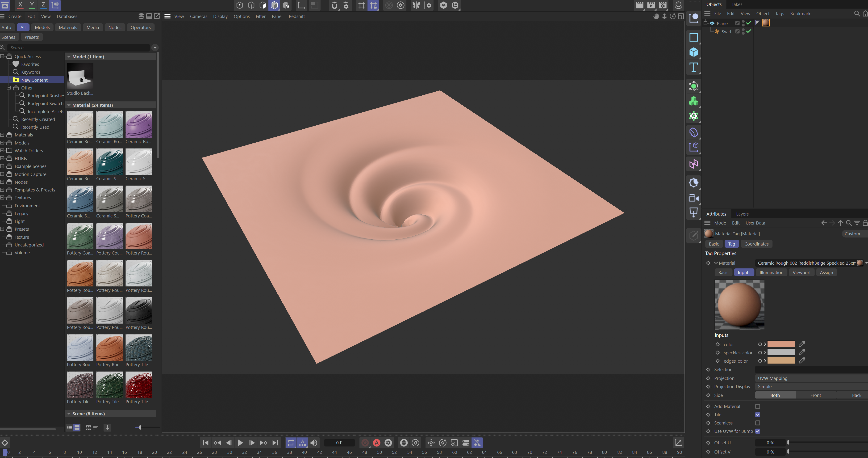Add a Cube primitive
Image resolution: width=868 pixels, height=458 pixels.
(693, 52)
